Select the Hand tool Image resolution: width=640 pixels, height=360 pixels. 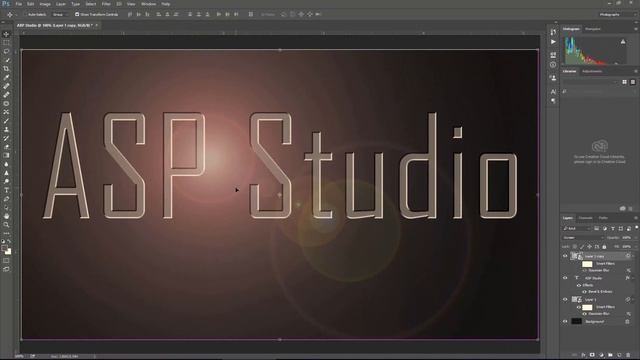[6, 216]
